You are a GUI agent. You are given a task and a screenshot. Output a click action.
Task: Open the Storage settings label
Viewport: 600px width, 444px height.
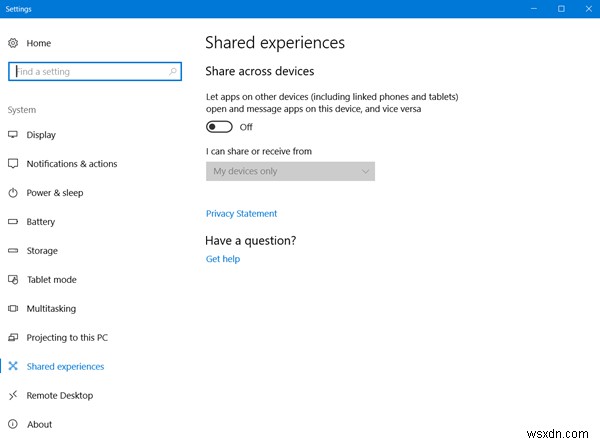pos(42,251)
